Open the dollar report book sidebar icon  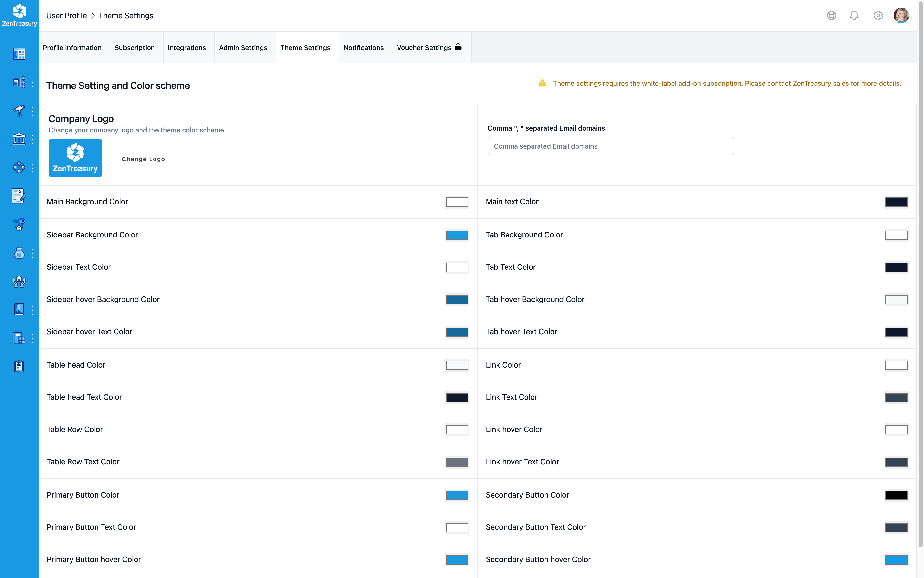point(19,309)
